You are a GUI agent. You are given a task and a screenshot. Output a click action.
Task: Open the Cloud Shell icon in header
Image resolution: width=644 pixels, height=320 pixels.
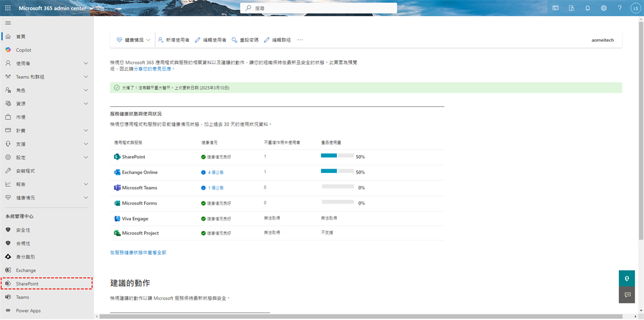tap(555, 8)
